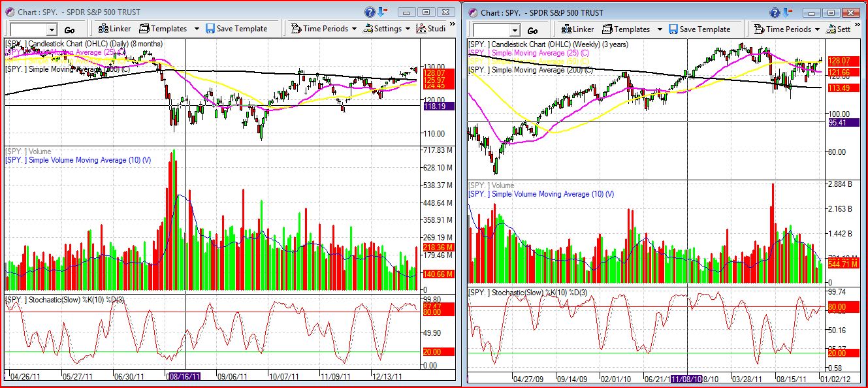Click highlighted 11/08/10 date marker
The image size is (868, 388).
pos(686,379)
